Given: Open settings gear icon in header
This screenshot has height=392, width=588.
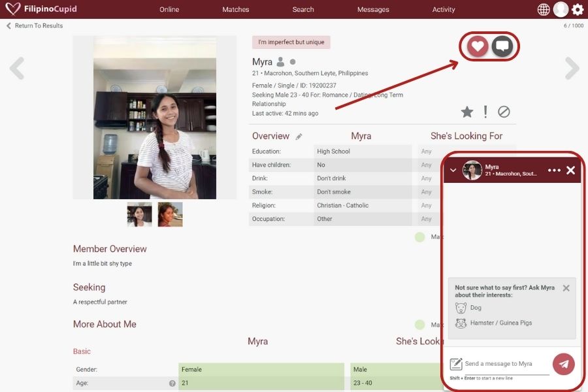Looking at the screenshot, I should click(578, 9).
